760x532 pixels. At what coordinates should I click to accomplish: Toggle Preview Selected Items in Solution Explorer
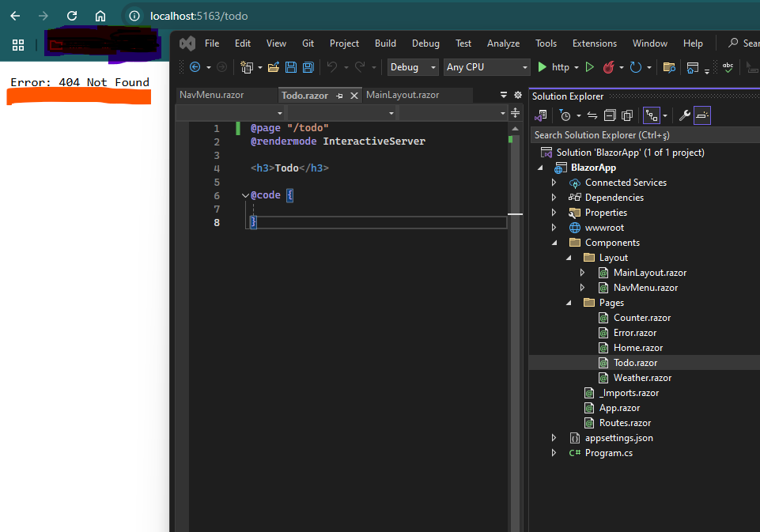pos(702,115)
